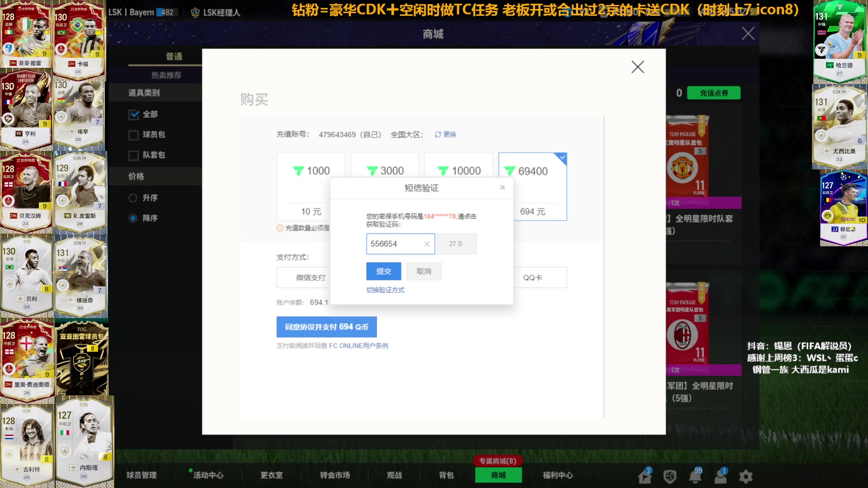Clear the verification code field
Viewport: 868px width, 488px height.
tap(427, 244)
